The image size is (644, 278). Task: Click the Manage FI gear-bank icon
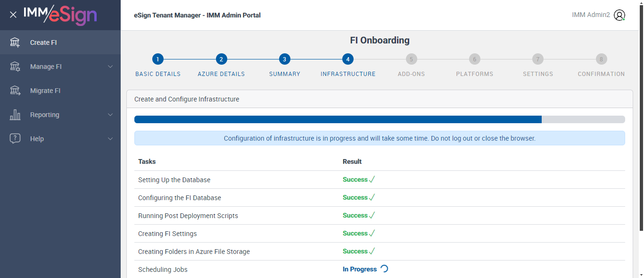click(x=15, y=67)
